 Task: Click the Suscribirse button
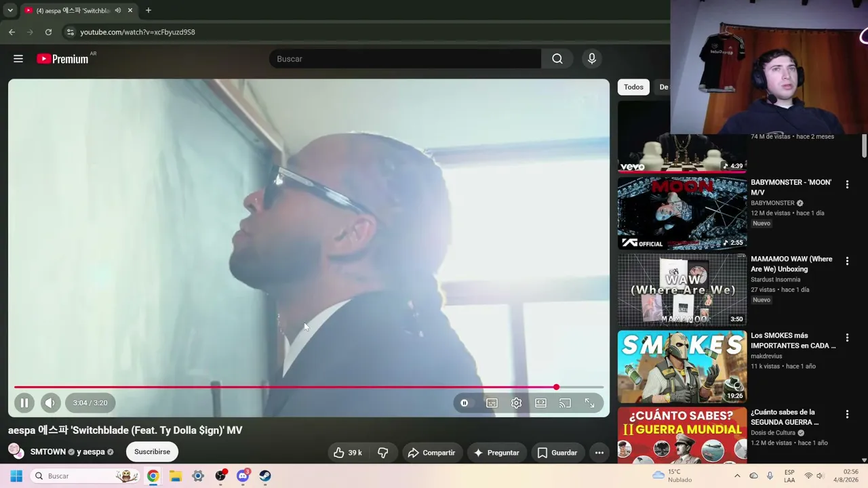pyautogui.click(x=152, y=451)
